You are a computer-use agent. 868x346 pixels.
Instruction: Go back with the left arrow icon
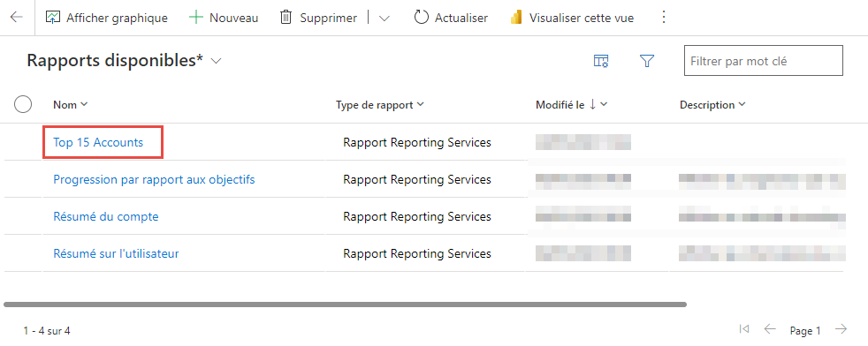tap(17, 18)
